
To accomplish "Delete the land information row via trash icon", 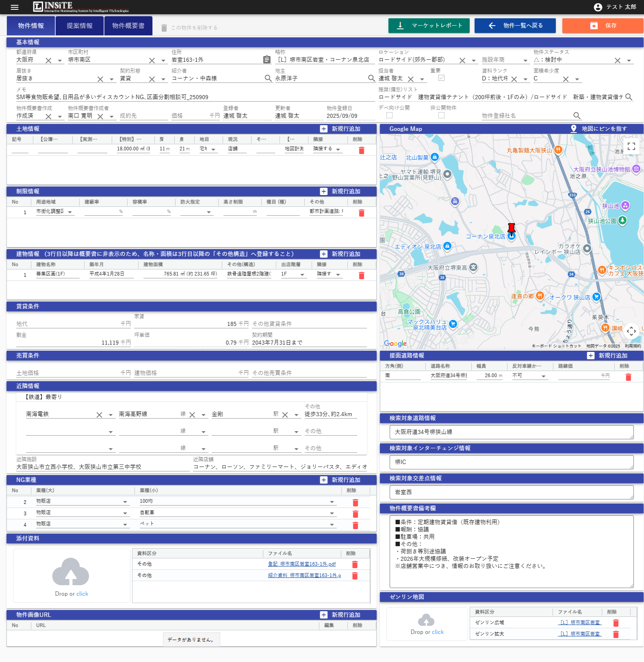I will [361, 150].
